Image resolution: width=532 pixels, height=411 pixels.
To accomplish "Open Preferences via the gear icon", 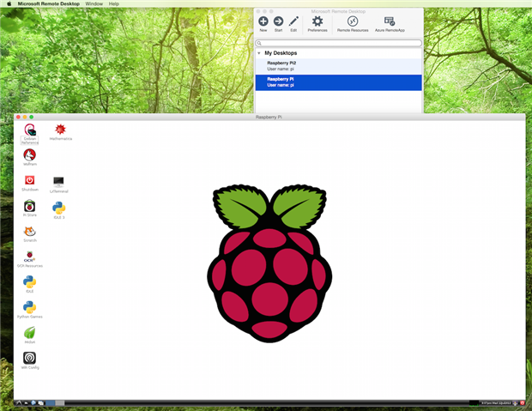I will pos(317,21).
